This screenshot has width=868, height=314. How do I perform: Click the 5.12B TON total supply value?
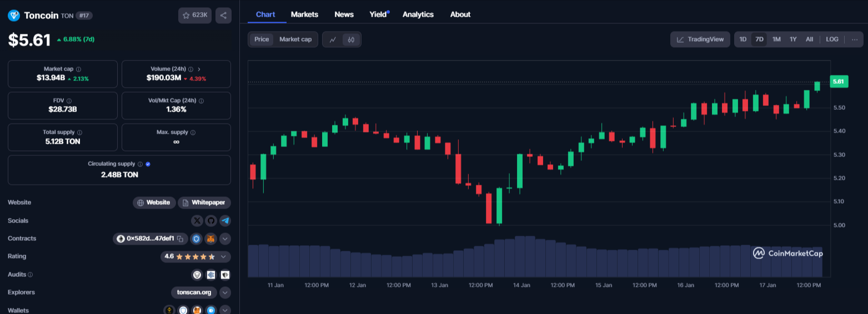click(x=63, y=141)
